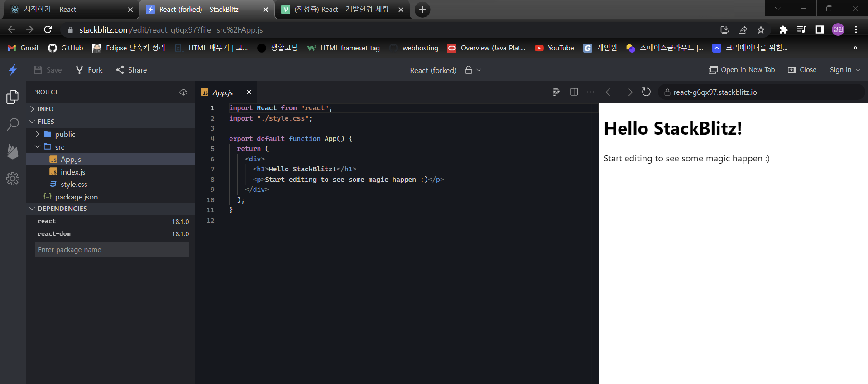Go forward in the preview pane
This screenshot has height=384, width=868.
pyautogui.click(x=628, y=92)
